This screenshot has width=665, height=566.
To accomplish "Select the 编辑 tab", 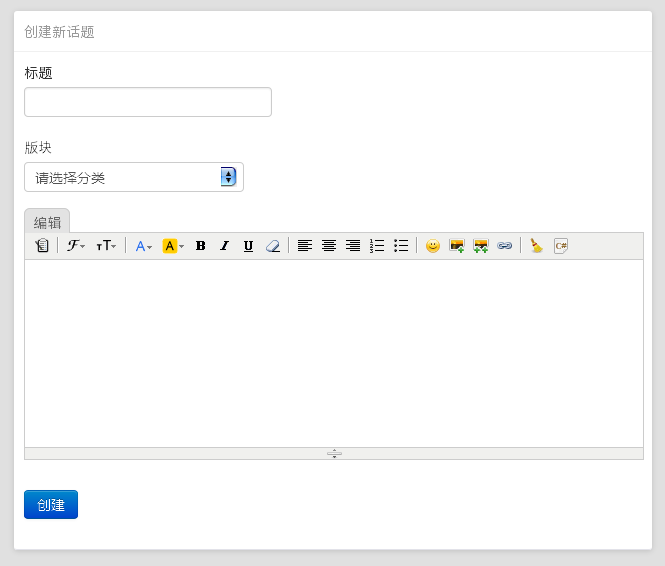I will click(47, 222).
